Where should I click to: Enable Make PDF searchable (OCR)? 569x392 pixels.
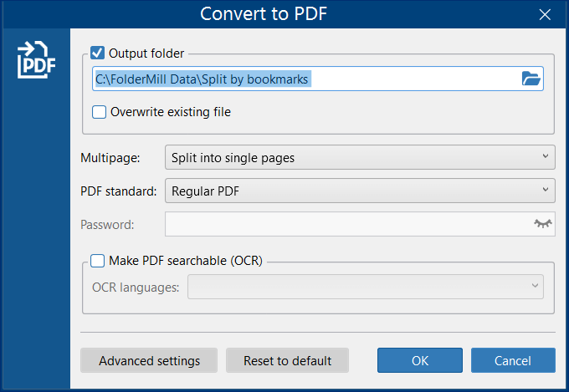click(x=97, y=261)
